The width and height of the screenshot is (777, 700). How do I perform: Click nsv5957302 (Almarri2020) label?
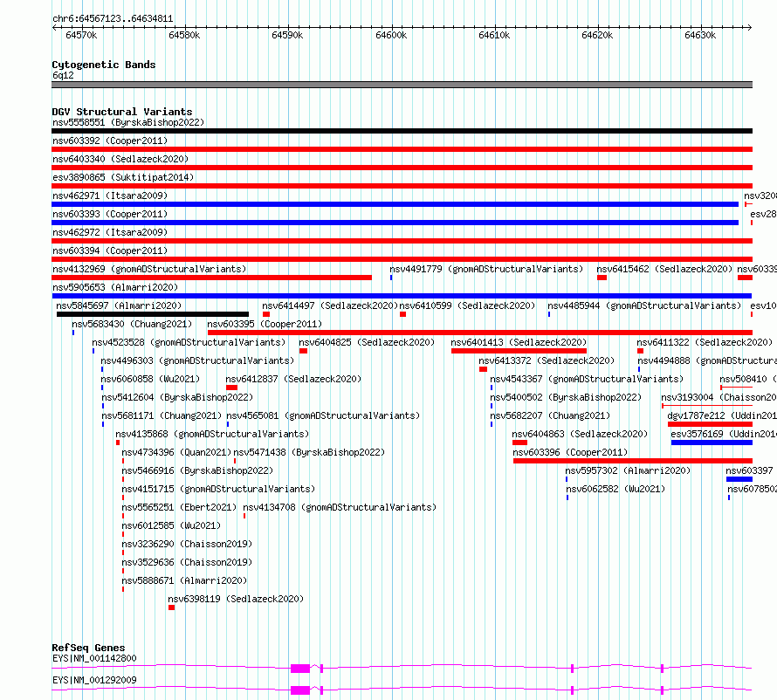[628, 470]
